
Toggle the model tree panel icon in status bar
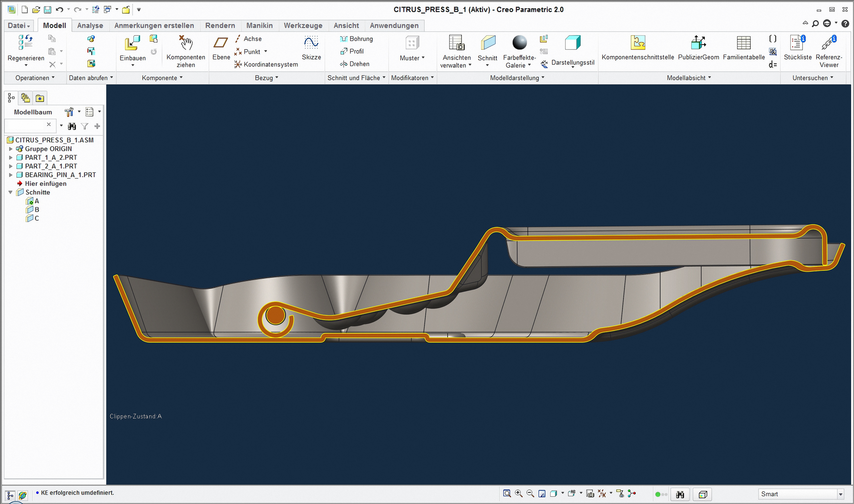(10, 496)
